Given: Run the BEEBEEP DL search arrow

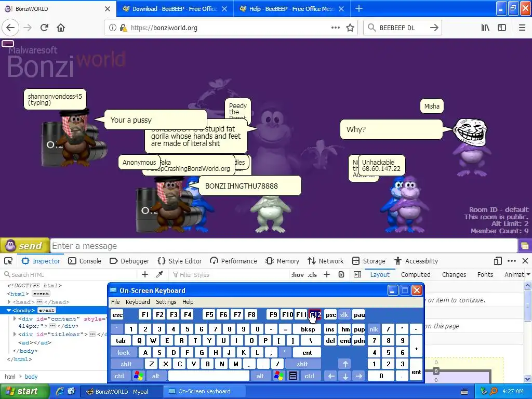Looking at the screenshot, I should [x=434, y=28].
